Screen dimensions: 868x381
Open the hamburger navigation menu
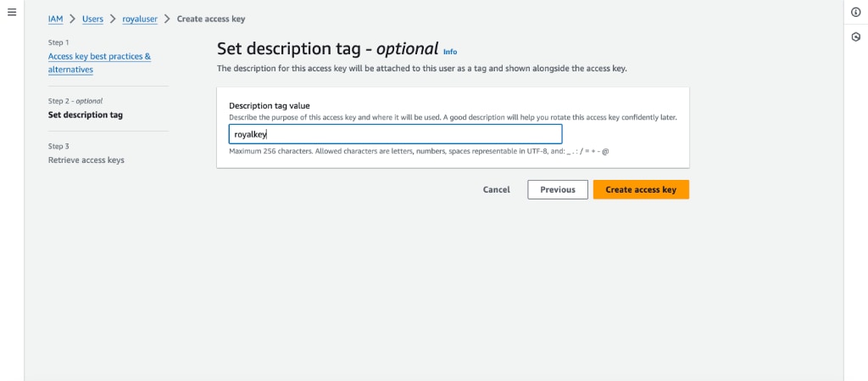click(12, 12)
